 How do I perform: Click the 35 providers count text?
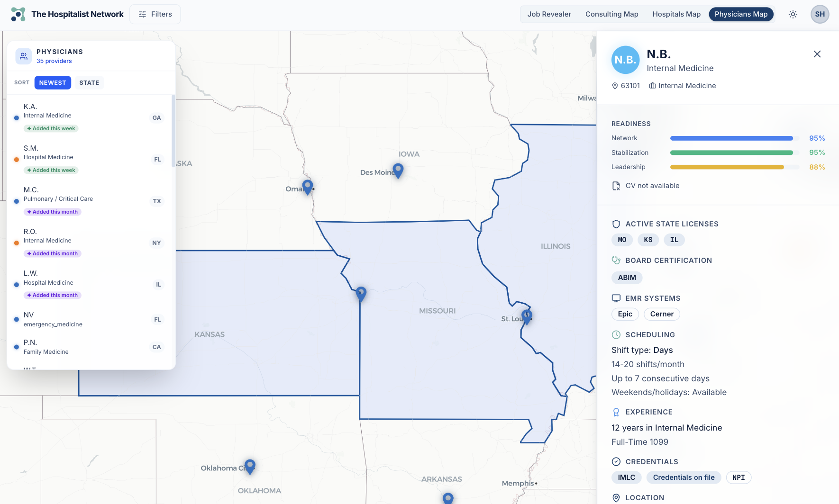tap(54, 61)
